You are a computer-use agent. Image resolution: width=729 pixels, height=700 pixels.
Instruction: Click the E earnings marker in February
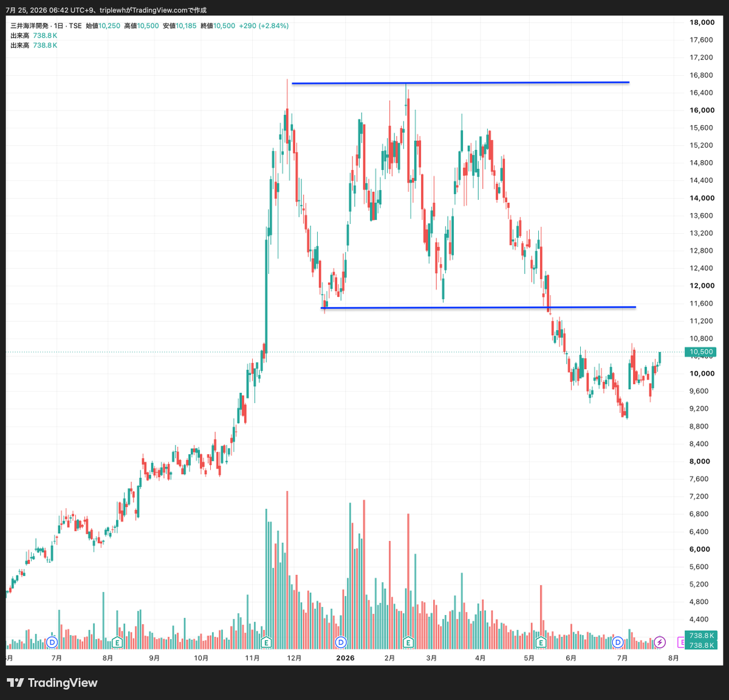coord(408,642)
